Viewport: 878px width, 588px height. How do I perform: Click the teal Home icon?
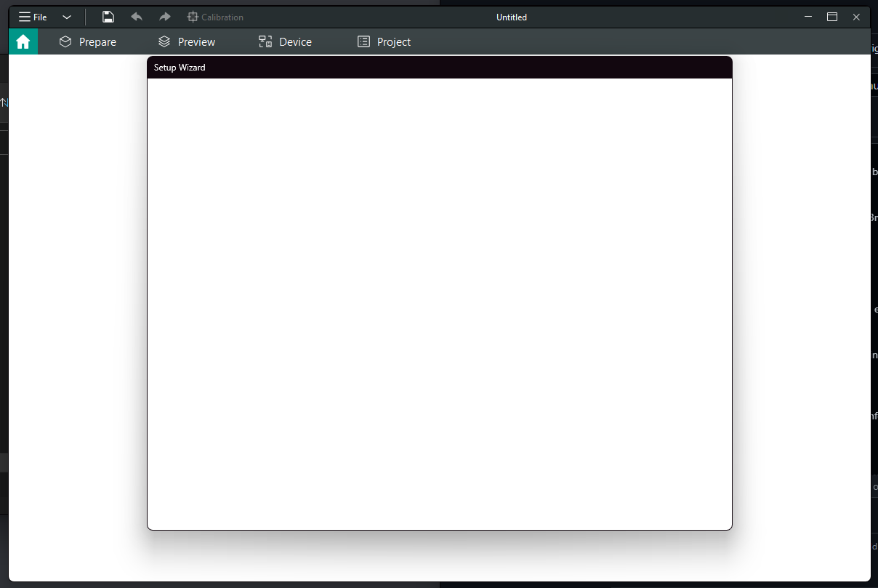pyautogui.click(x=23, y=41)
